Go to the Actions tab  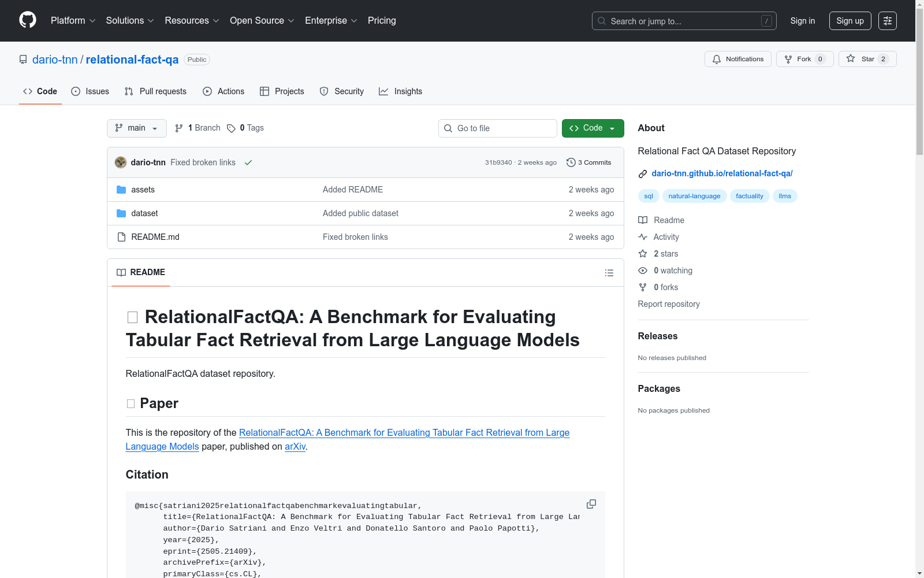coord(223,91)
